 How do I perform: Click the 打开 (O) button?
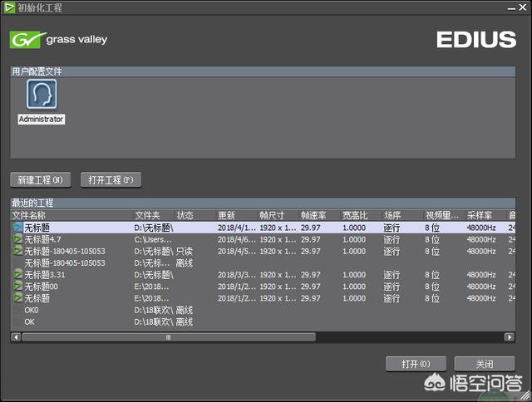(416, 364)
